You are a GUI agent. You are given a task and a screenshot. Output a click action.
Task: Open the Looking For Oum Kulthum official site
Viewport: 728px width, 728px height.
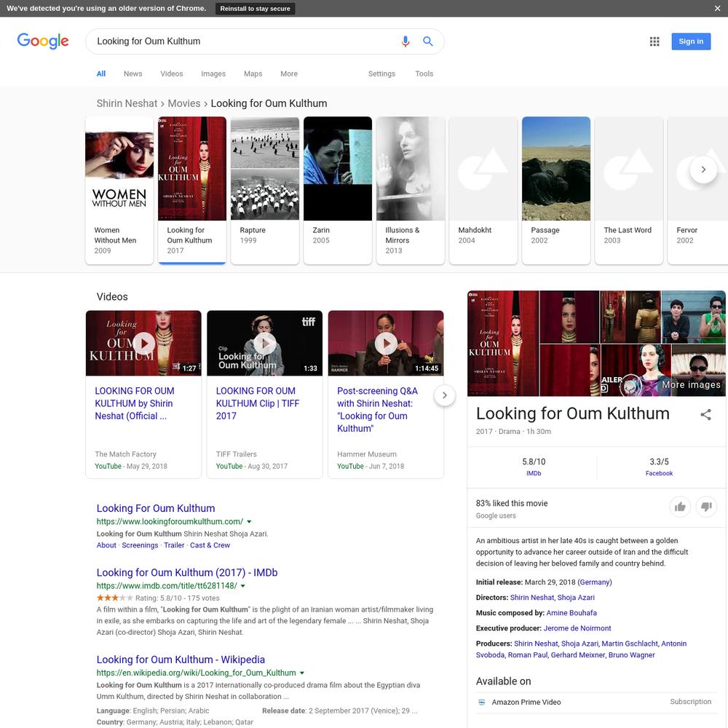click(x=156, y=508)
